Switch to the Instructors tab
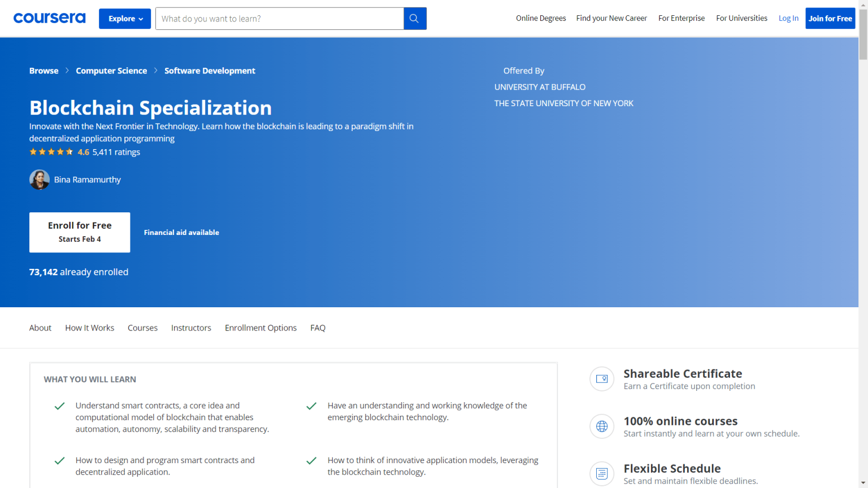This screenshot has height=488, width=868. tap(191, 328)
